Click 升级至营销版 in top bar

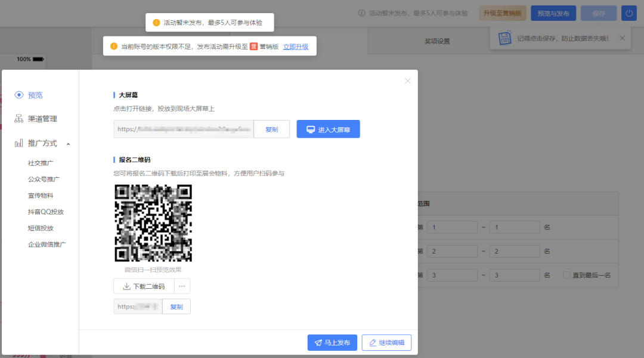click(503, 13)
